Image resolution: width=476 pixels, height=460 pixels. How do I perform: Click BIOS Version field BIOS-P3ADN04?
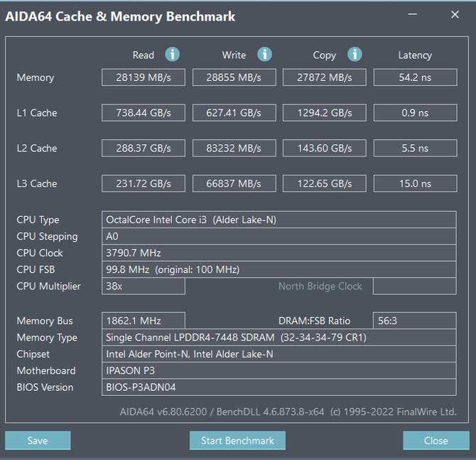(x=278, y=387)
